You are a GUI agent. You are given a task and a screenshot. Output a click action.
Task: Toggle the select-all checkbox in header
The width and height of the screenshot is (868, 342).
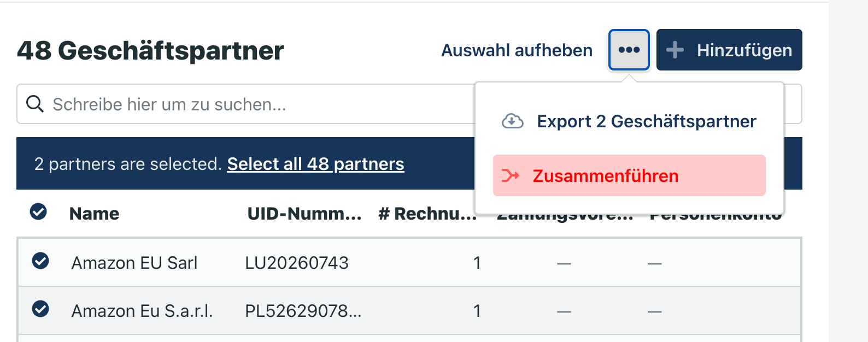click(38, 211)
